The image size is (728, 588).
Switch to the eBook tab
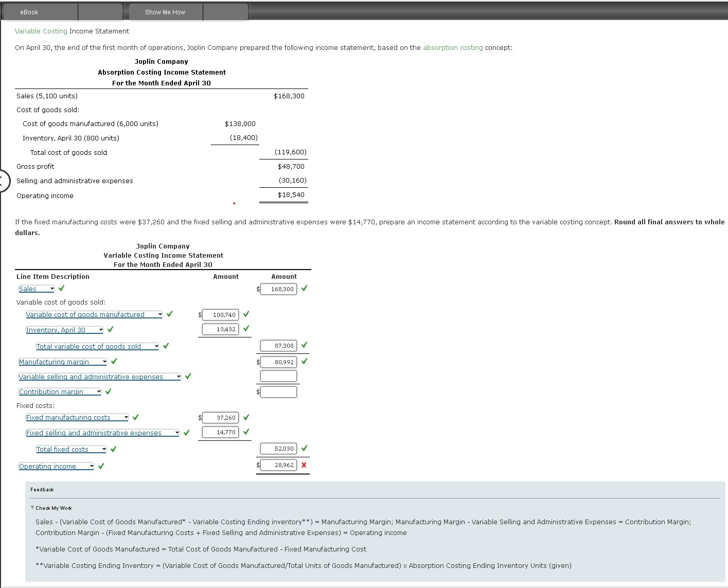click(28, 11)
